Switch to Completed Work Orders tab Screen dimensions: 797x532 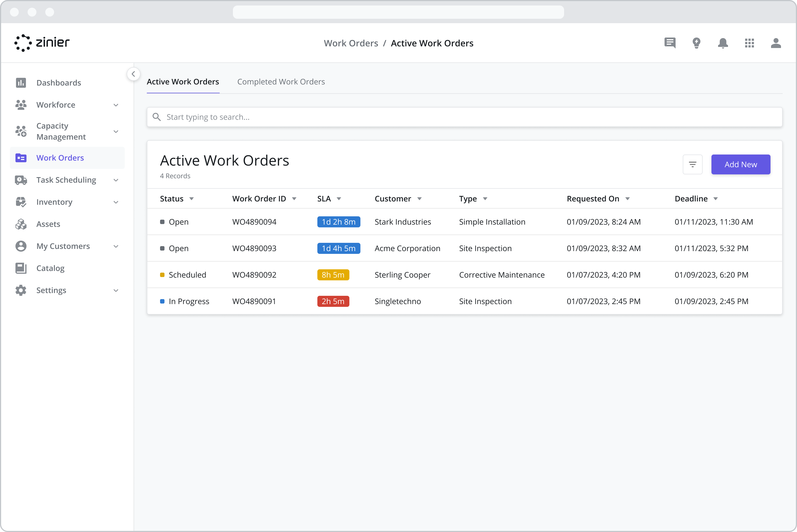(x=281, y=82)
